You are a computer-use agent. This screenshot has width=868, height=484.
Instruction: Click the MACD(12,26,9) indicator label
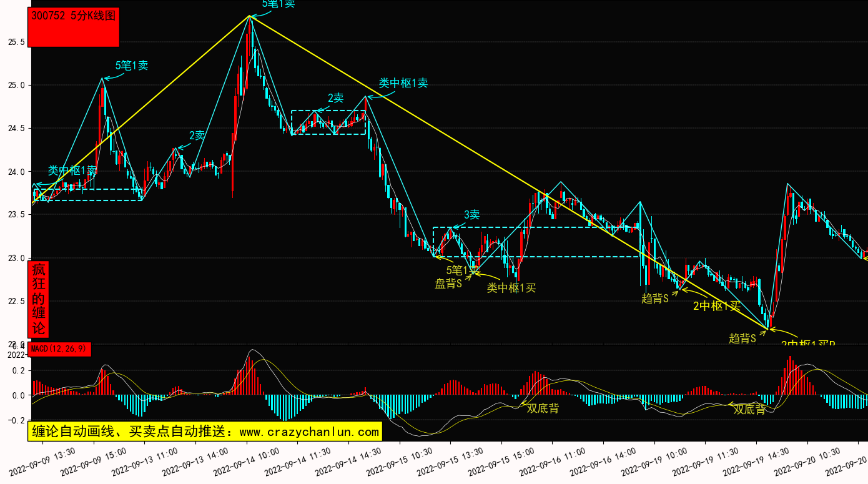coord(61,349)
